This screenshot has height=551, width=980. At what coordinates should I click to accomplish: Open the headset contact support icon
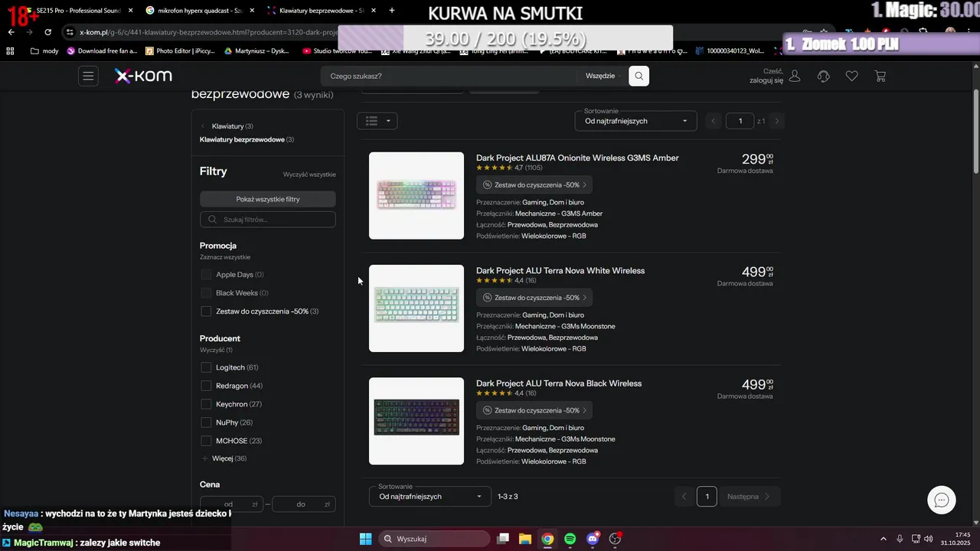824,76
